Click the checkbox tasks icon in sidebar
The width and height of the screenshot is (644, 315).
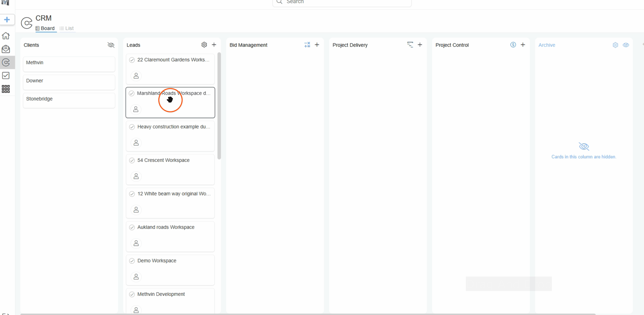point(6,76)
